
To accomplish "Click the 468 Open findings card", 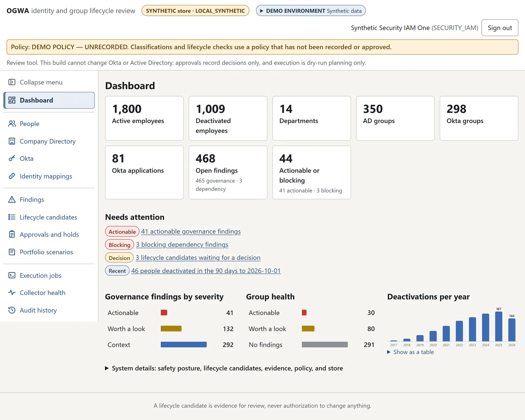I will pos(228,172).
